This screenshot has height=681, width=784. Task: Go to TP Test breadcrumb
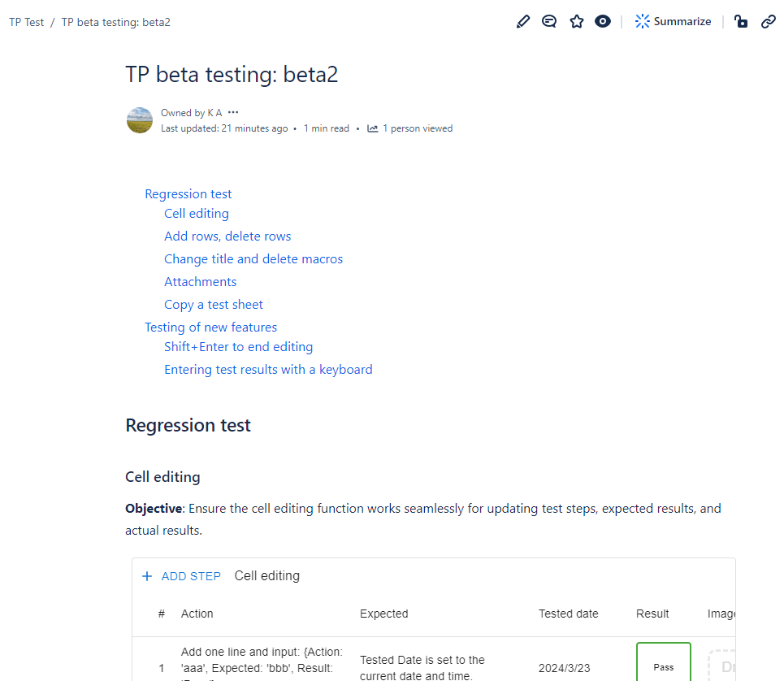[x=27, y=22]
